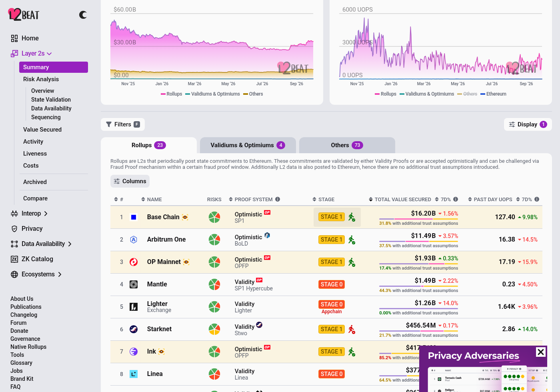Toggle Rollups in value chart legend
The width and height of the screenshot is (560, 392).
(x=171, y=94)
